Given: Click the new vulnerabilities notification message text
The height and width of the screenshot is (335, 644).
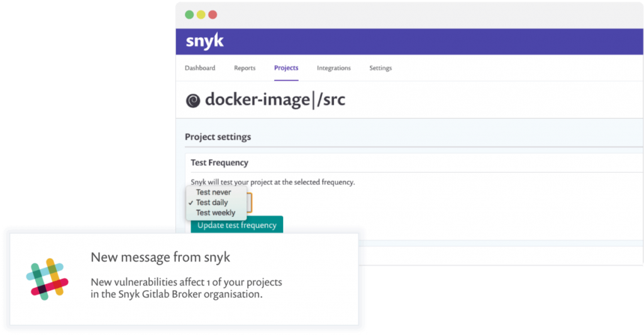Looking at the screenshot, I should 186,287.
